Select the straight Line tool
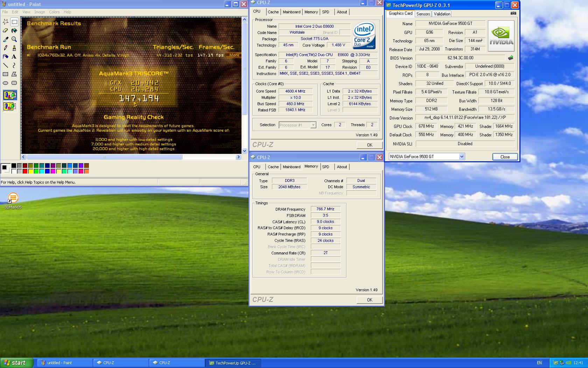This screenshot has width=588, height=368. (x=6, y=66)
